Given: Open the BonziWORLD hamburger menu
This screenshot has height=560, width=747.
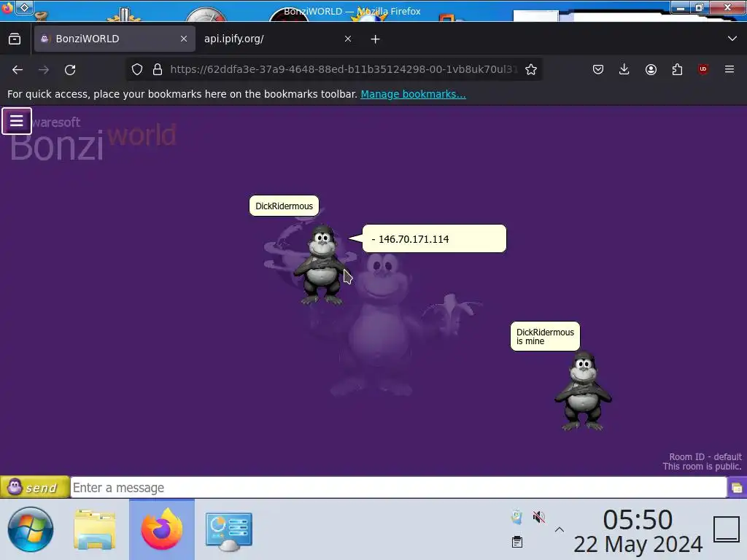Looking at the screenshot, I should pos(17,121).
